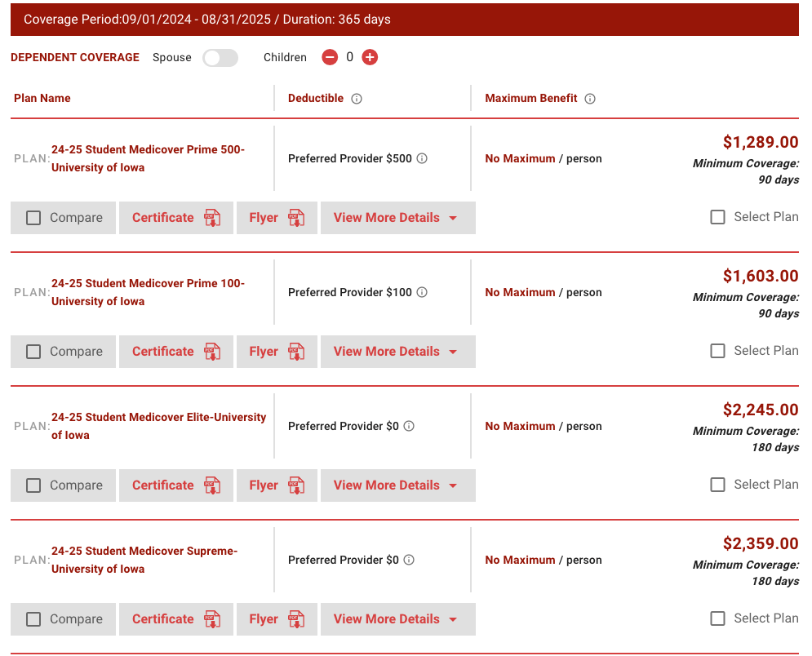
Task: Open 24-25 Student Medicover Elite plan link
Action: (x=158, y=426)
